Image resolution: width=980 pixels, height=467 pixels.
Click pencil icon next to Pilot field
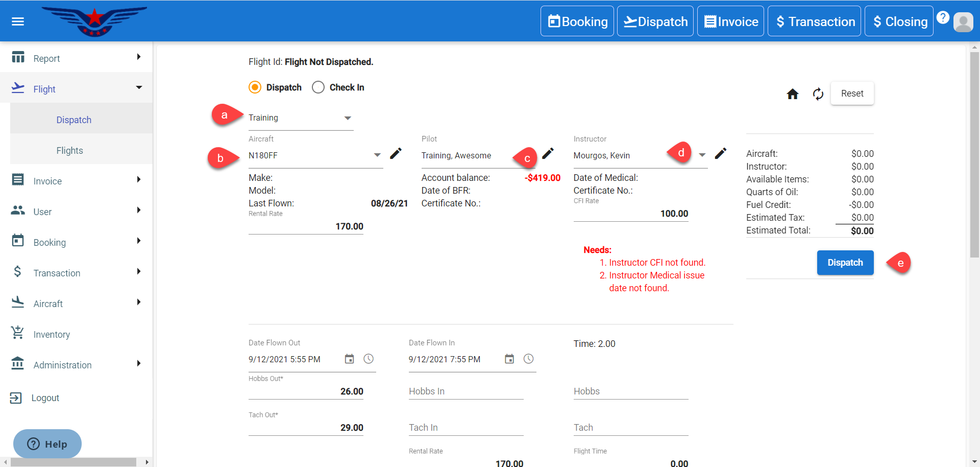pyautogui.click(x=548, y=154)
